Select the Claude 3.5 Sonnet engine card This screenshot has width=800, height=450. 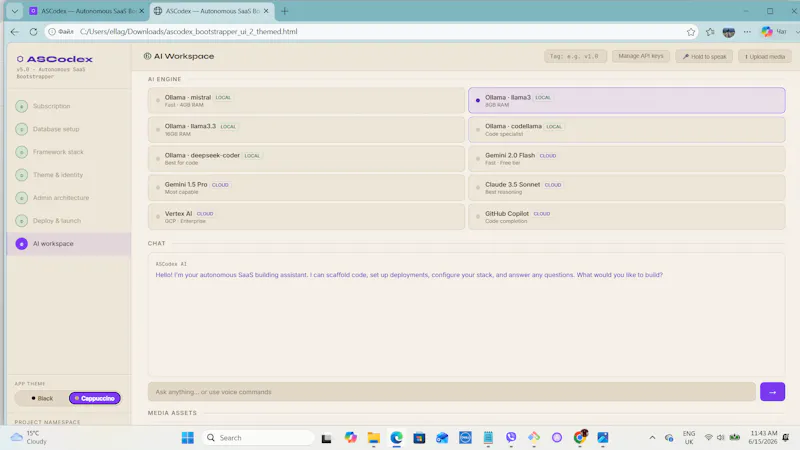click(627, 188)
